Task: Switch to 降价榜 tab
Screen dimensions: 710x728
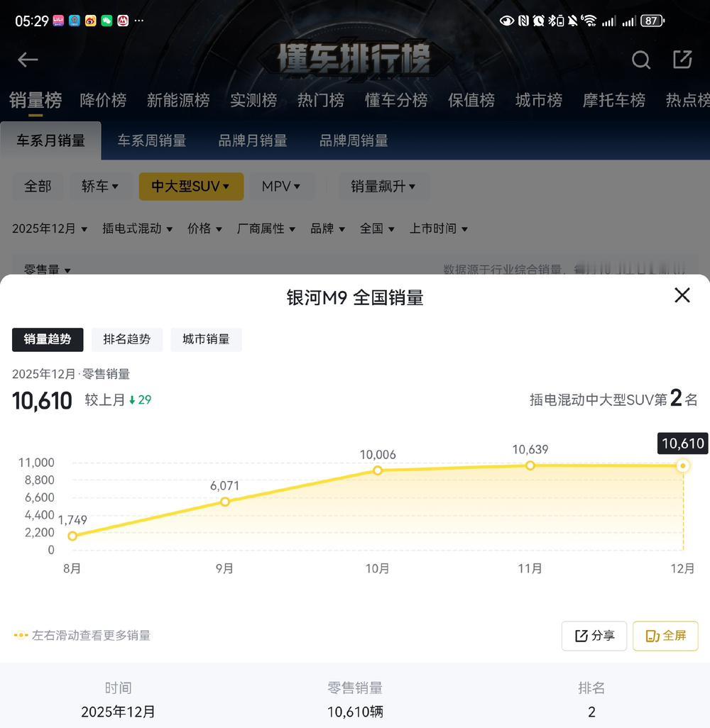Action: (x=103, y=100)
